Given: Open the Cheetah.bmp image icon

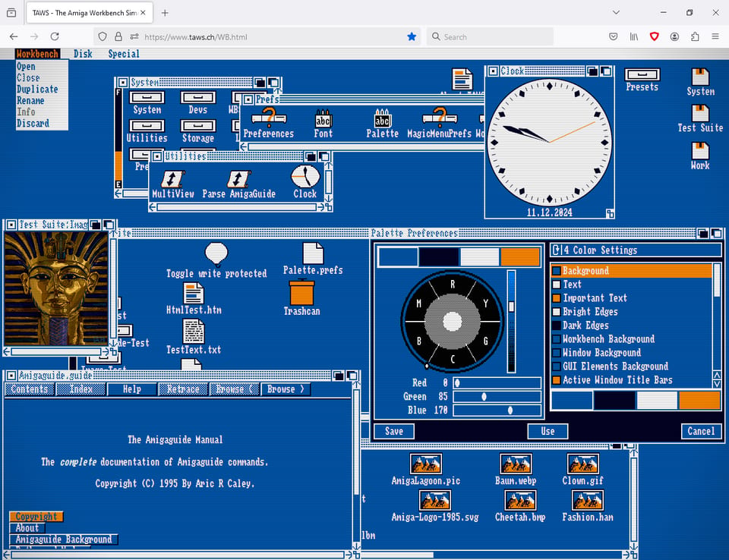Looking at the screenshot, I should point(520,506).
